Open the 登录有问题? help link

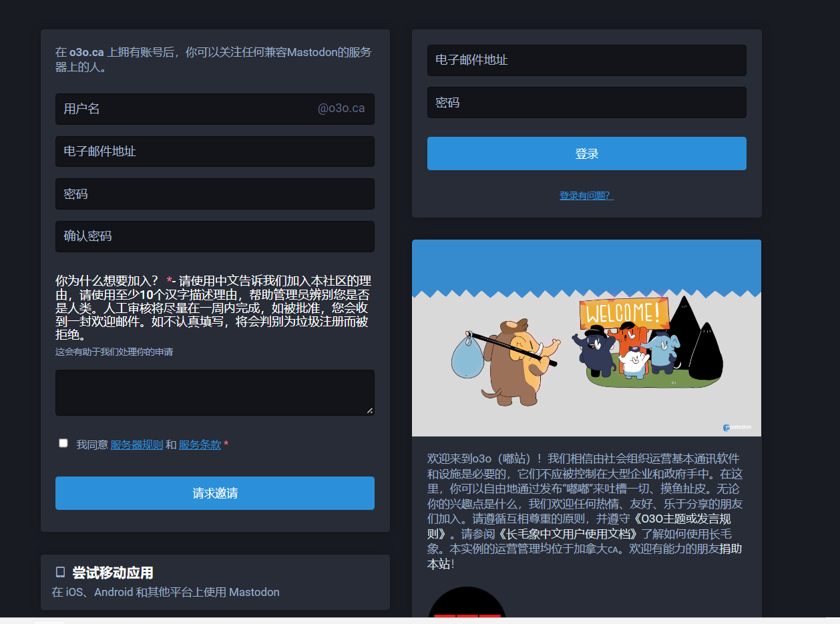click(586, 196)
